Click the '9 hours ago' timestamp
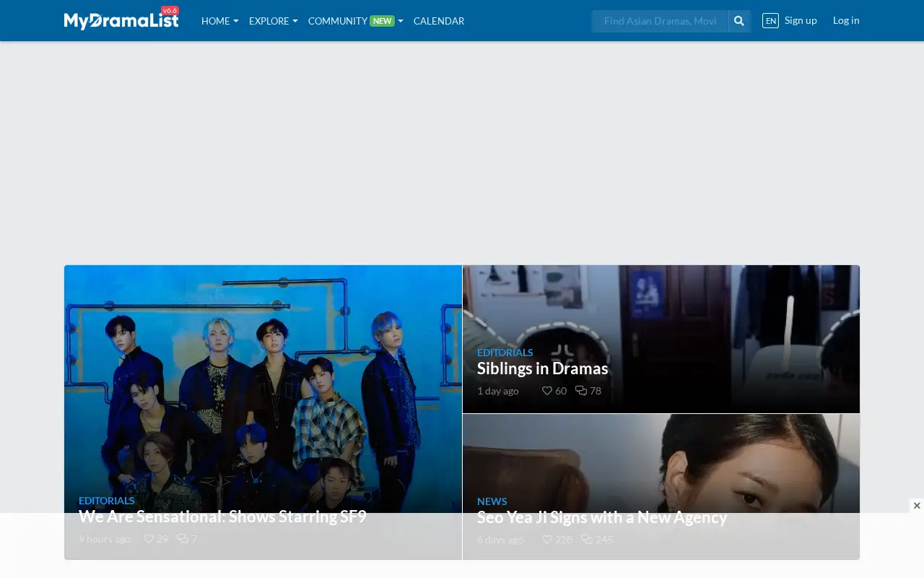The width and height of the screenshot is (924, 578). (x=105, y=539)
